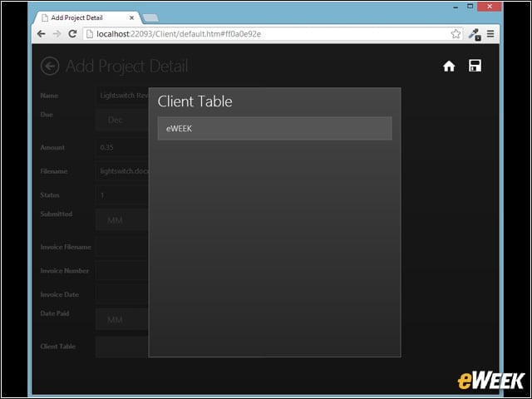The width and height of the screenshot is (532, 399).
Task: Click circled back arrow beside Add Project Detail
Action: 50,66
